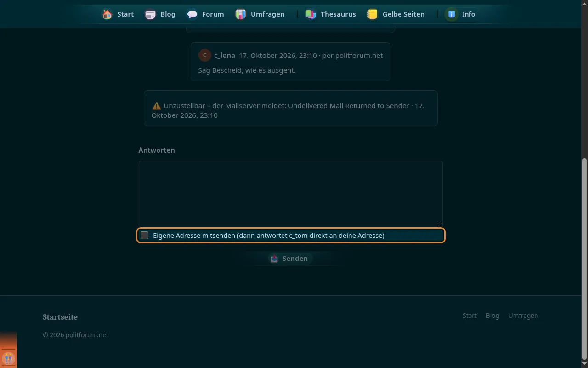Click the Gelbe Seiten notebook icon
The image size is (588, 368).
[372, 14]
